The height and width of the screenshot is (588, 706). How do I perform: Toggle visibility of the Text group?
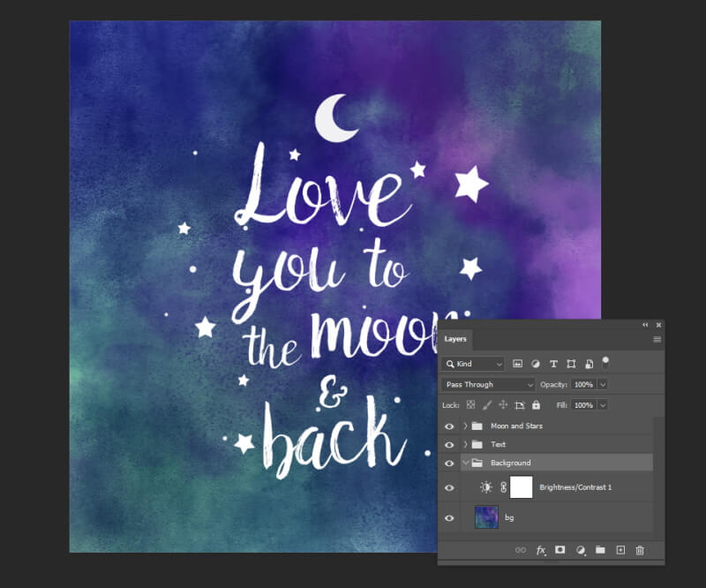449,444
